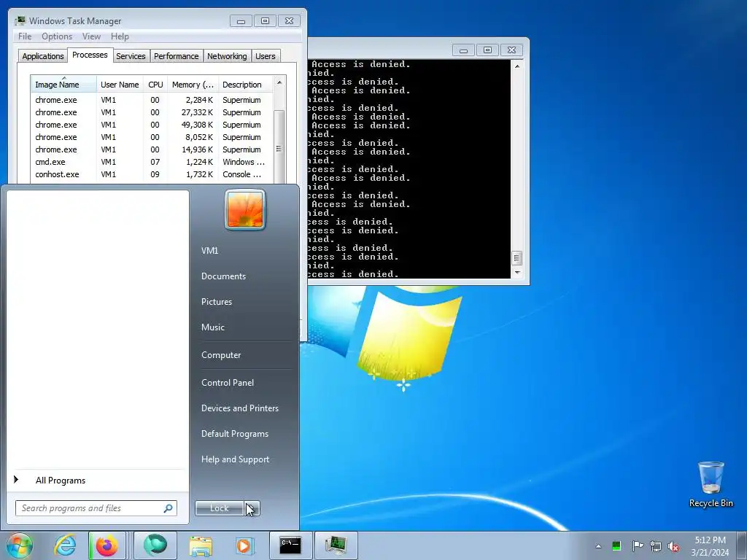This screenshot has height=560, width=747.
Task: Click the Command Prompt scrollbar thumb
Action: point(517,258)
